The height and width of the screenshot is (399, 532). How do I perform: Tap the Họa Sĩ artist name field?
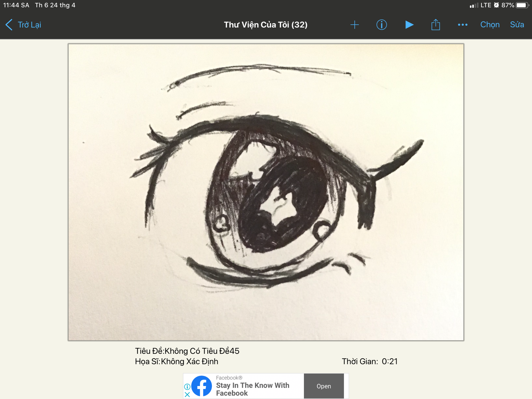[x=177, y=362]
